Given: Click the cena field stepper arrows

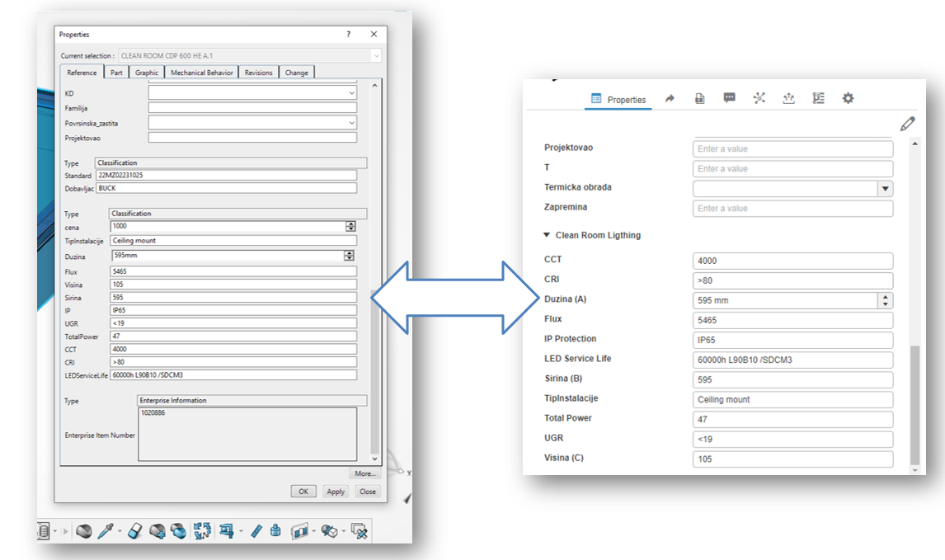Looking at the screenshot, I should point(350,226).
